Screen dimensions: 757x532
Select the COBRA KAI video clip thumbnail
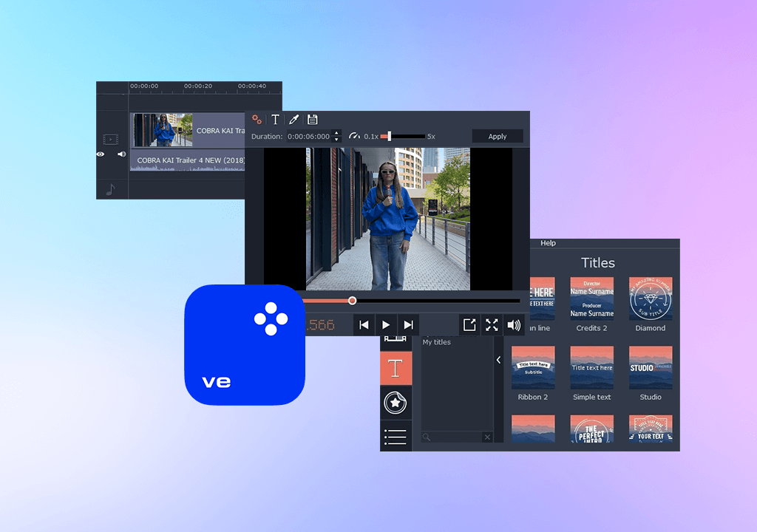163,130
